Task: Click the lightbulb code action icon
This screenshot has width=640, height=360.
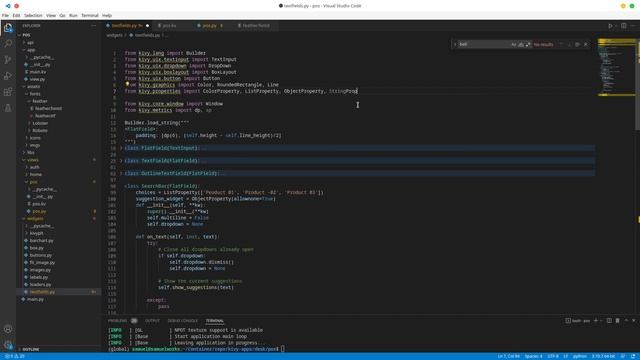Action: 127,84
